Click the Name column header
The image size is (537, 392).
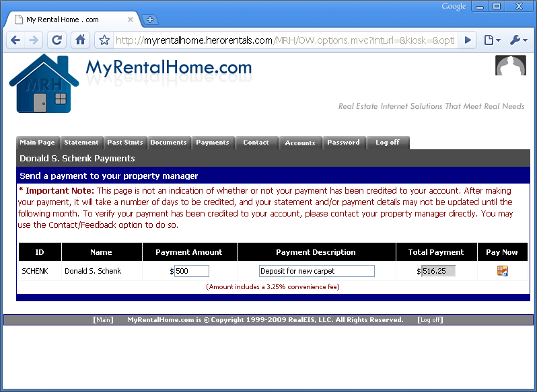(x=102, y=252)
